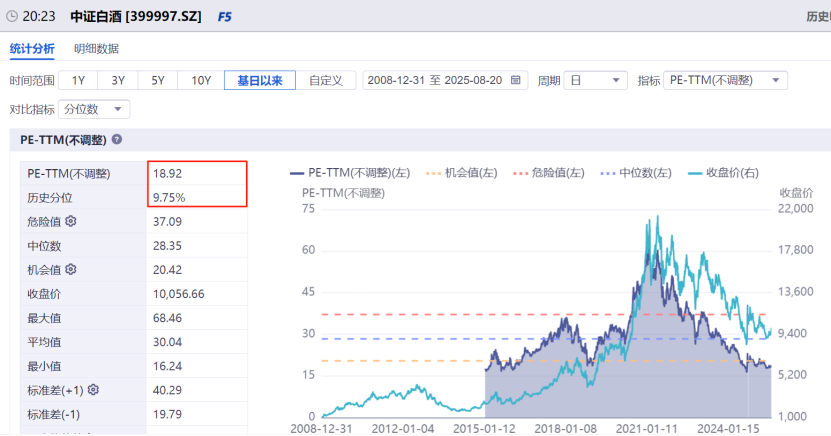Click the help icon next to PE-TTM(不调整) header
This screenshot has width=831, height=436.
(117, 139)
